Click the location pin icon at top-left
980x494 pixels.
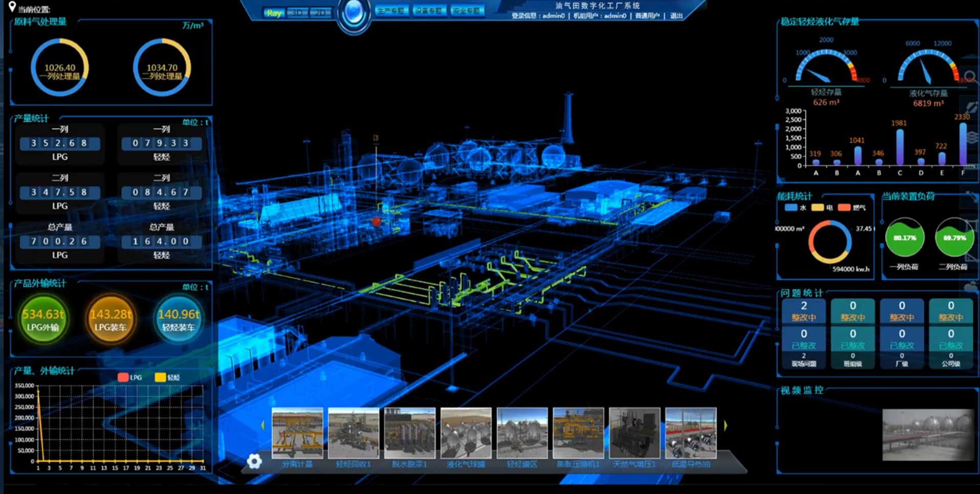(12, 7)
